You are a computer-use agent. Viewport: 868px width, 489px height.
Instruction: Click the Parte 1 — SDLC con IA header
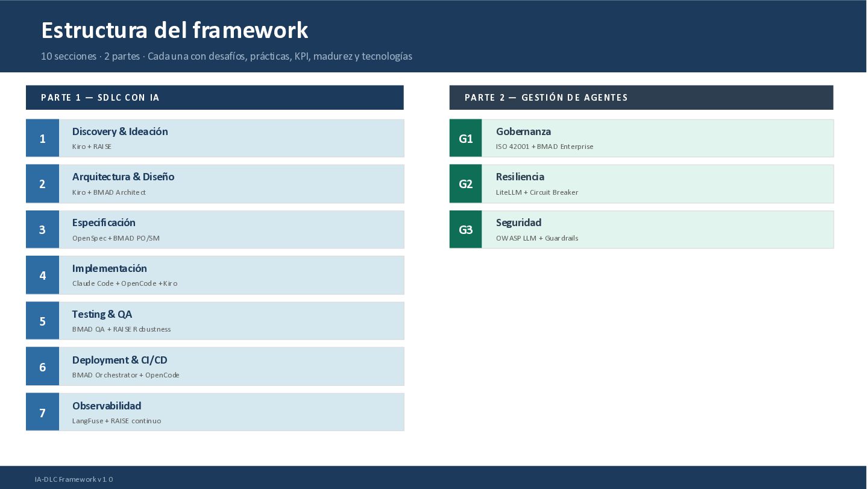(x=215, y=98)
